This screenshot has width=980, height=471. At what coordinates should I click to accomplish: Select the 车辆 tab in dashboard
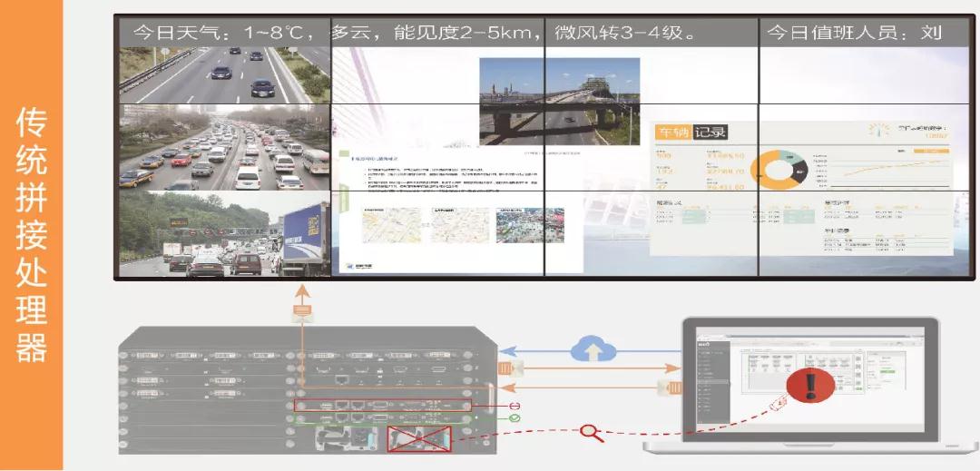pyautogui.click(x=671, y=132)
